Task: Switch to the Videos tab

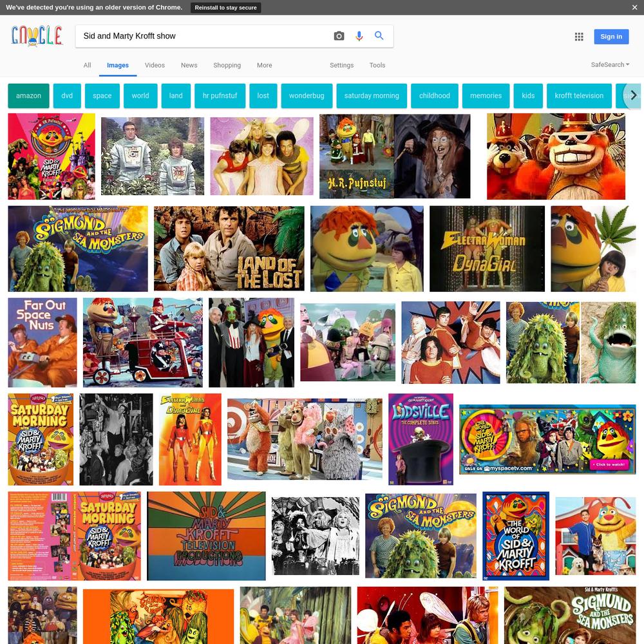Action: [x=155, y=65]
